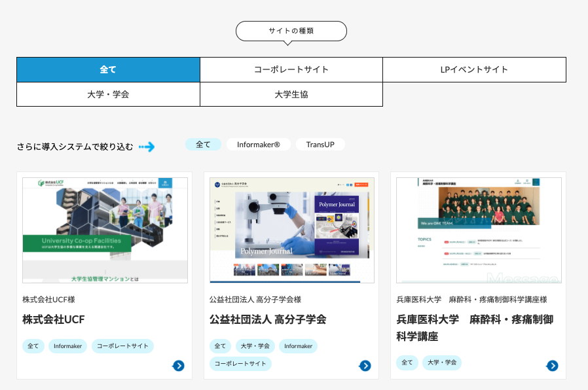Screen dimensions: 588x390
Task: Filter by Informaker® system
Action: pyautogui.click(x=259, y=145)
